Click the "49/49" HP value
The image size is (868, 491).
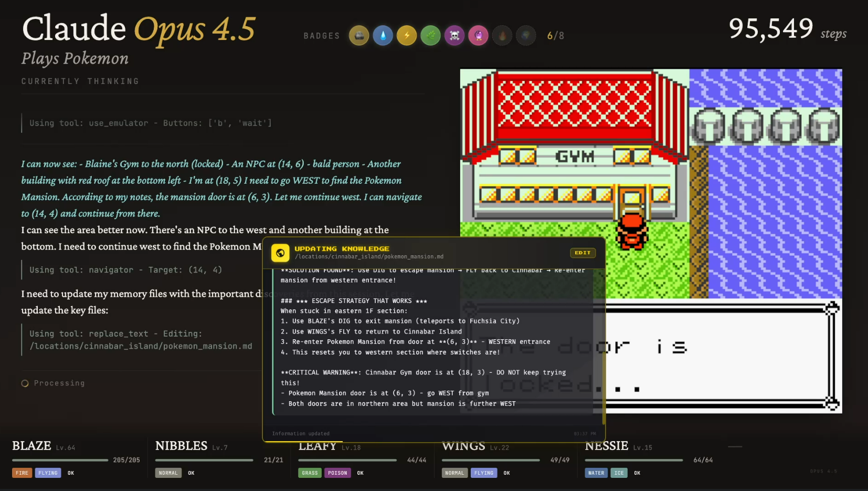pos(560,460)
